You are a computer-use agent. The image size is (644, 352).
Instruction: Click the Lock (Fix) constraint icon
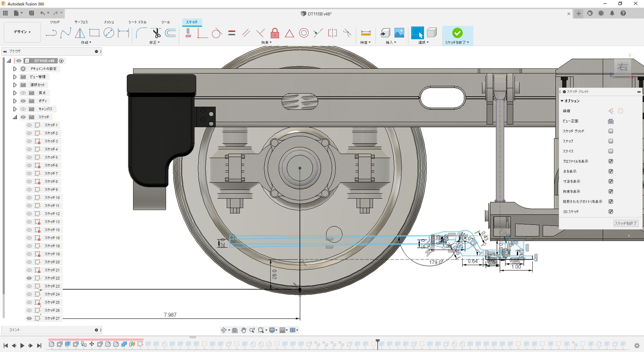pos(275,33)
